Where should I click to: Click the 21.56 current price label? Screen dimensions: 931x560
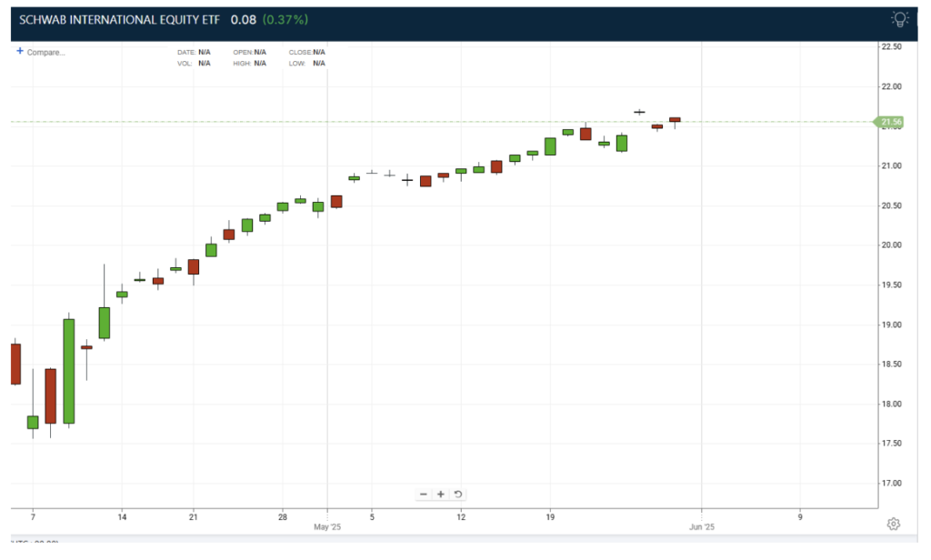coord(890,122)
